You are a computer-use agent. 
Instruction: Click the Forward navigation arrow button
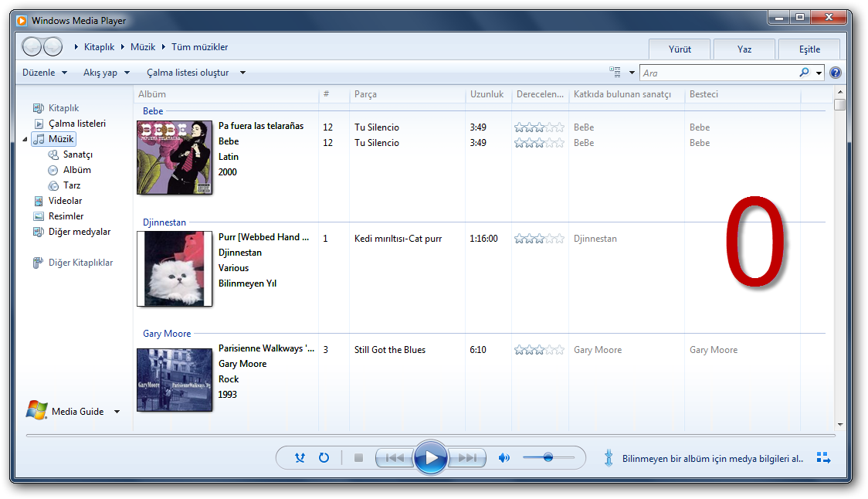point(53,46)
